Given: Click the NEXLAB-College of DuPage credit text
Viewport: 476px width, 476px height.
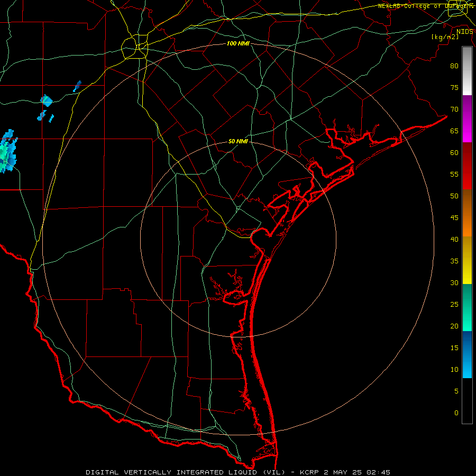Looking at the screenshot, I should (x=425, y=6).
